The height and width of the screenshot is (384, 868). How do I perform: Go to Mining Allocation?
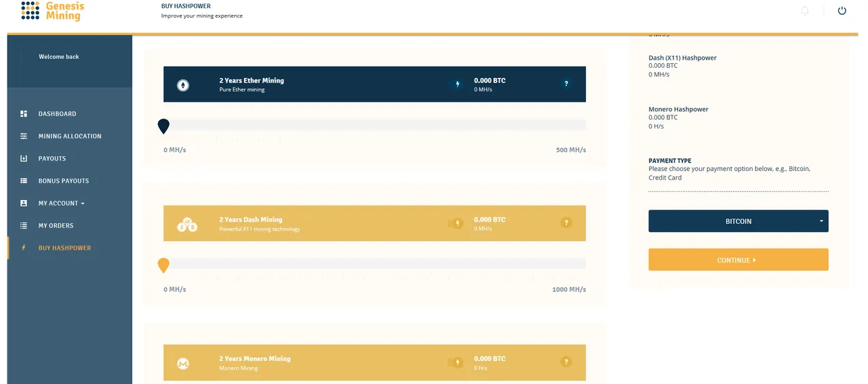point(70,136)
